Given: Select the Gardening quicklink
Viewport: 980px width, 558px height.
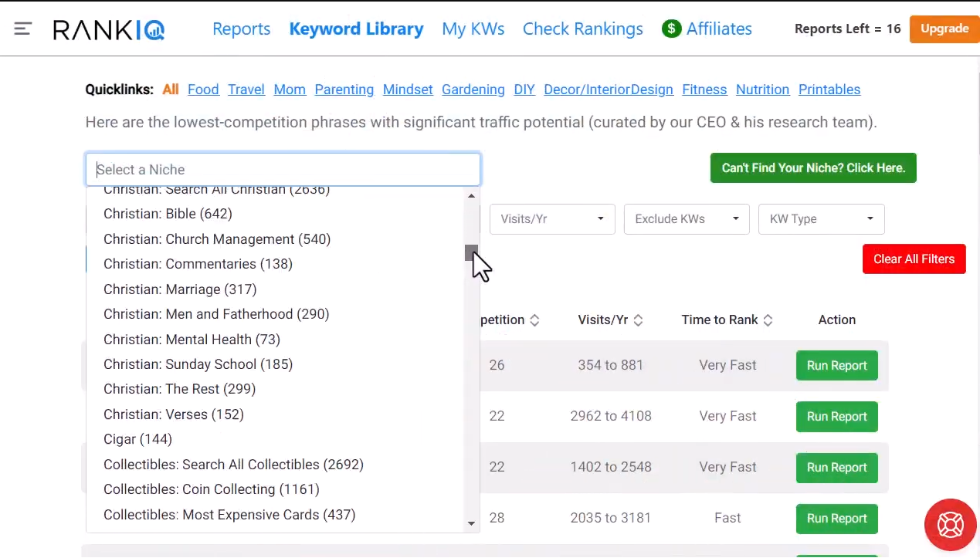Looking at the screenshot, I should point(473,89).
